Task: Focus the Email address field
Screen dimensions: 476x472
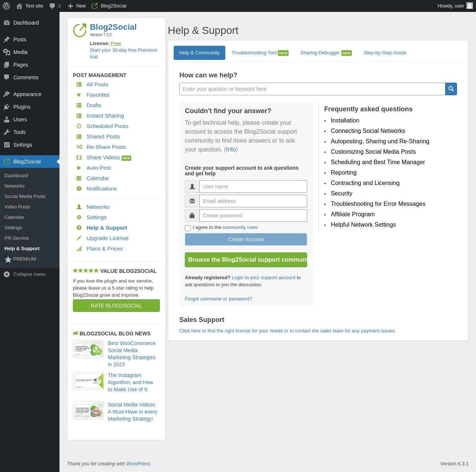Action: click(253, 201)
